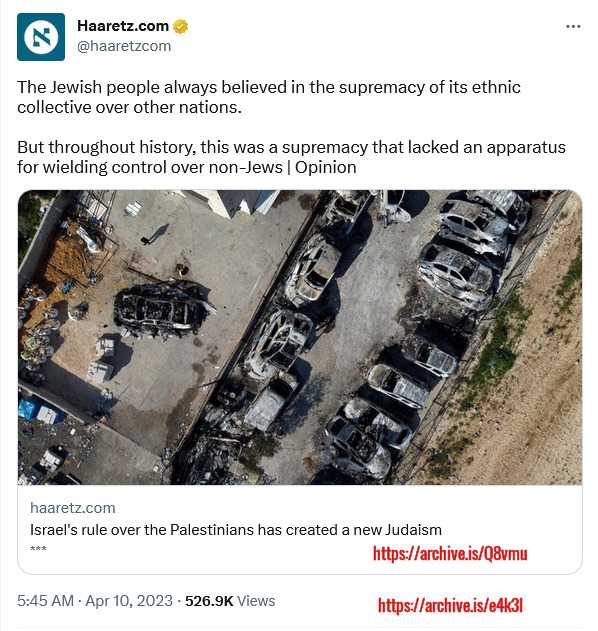Click the @haaretzcom handle
Viewport: 598px width, 631px height.
pyautogui.click(x=124, y=46)
